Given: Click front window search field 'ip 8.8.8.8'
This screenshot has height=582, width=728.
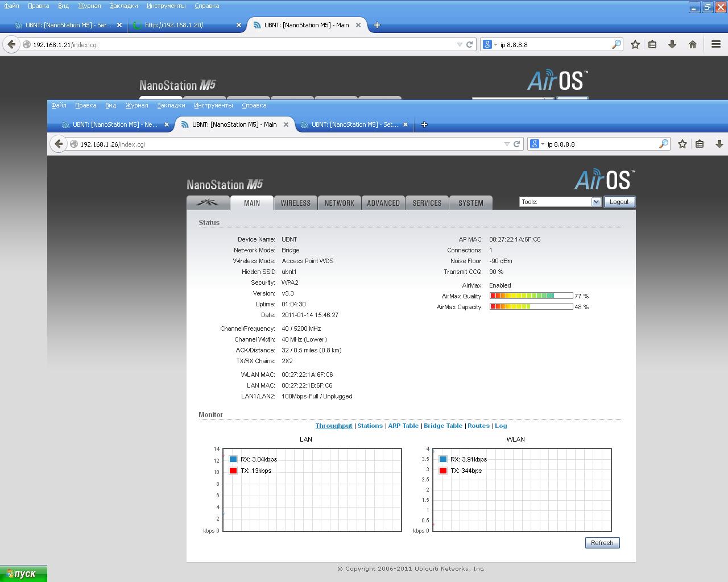Looking at the screenshot, I should tap(600, 144).
